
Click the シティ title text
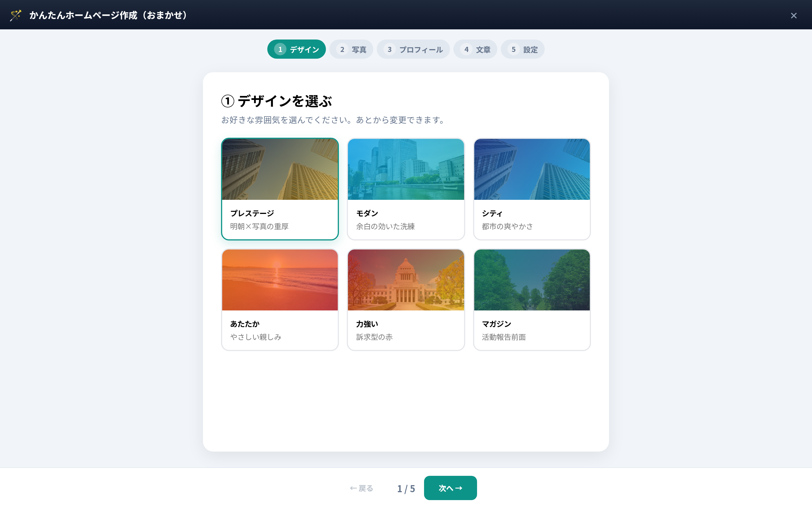(492, 213)
